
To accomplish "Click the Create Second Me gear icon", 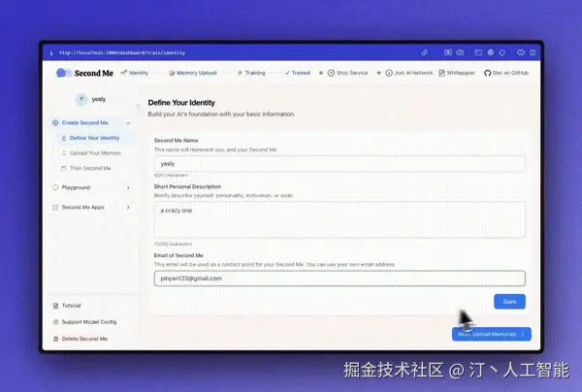I will click(x=55, y=123).
